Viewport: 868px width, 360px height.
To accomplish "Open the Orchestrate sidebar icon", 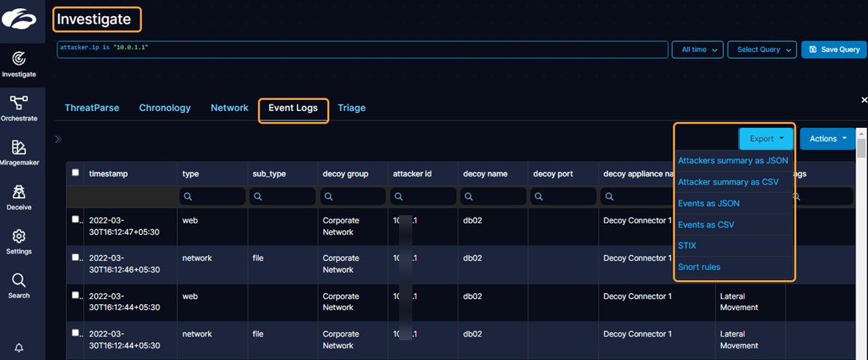I will 19,107.
